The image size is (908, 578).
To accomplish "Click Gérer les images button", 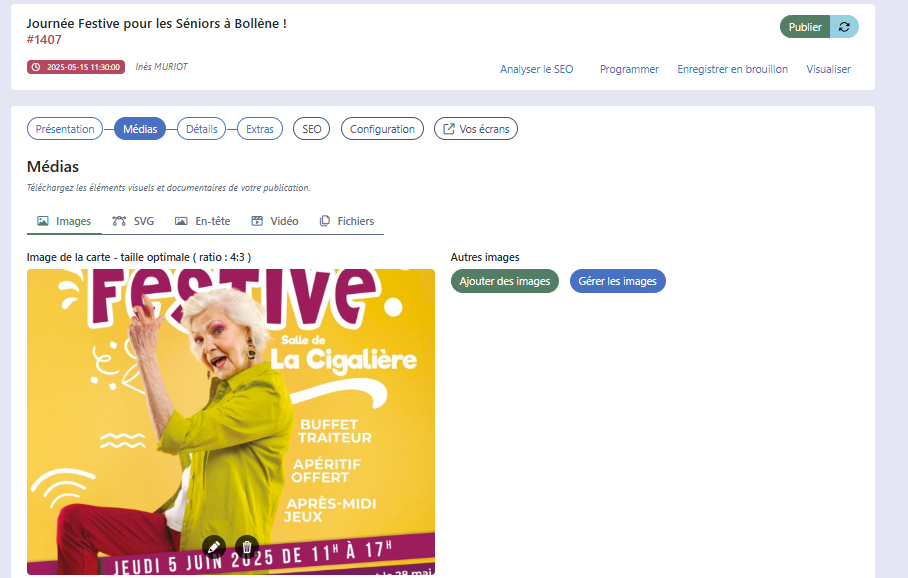I will click(618, 281).
